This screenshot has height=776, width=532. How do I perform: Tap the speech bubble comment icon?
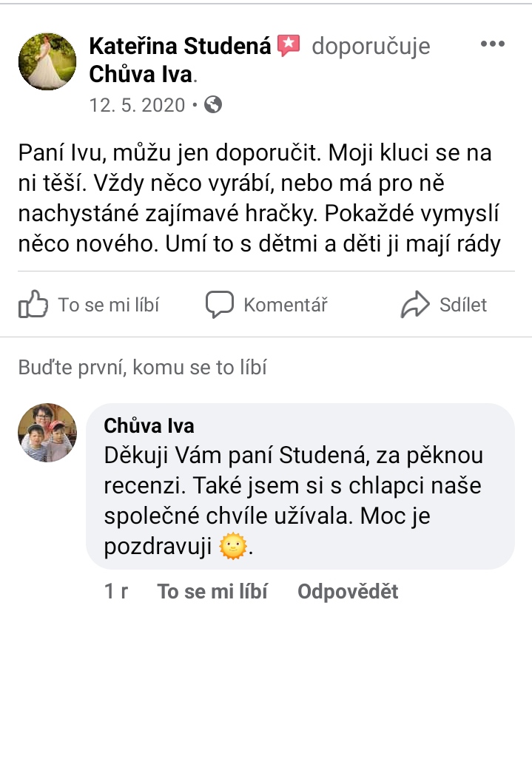point(219,304)
